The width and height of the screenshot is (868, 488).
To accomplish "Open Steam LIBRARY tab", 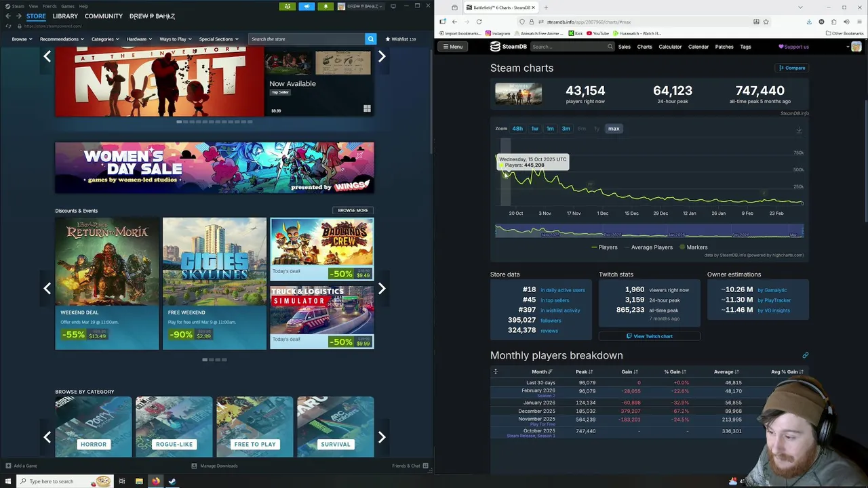I will coord(65,16).
